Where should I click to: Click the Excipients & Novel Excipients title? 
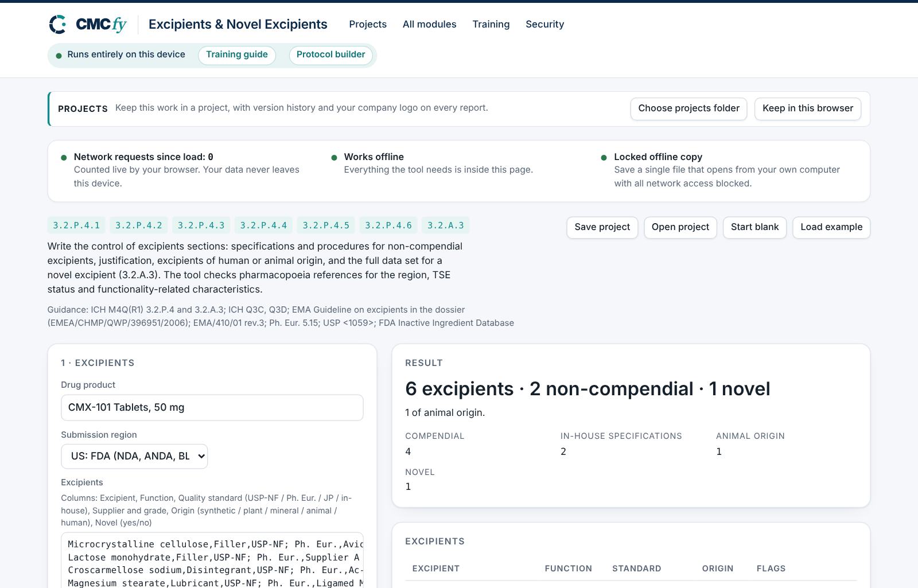(238, 24)
